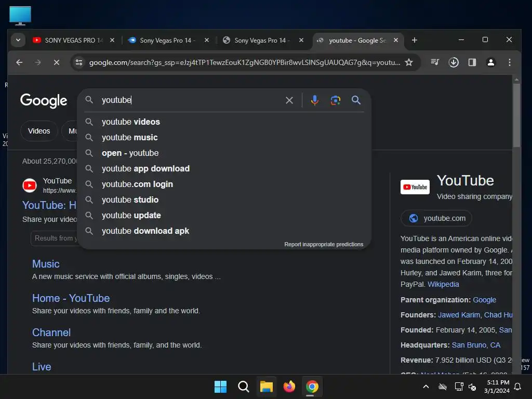This screenshot has height=399, width=532.
Task: Open the Live sitelink result
Action: (x=42, y=367)
